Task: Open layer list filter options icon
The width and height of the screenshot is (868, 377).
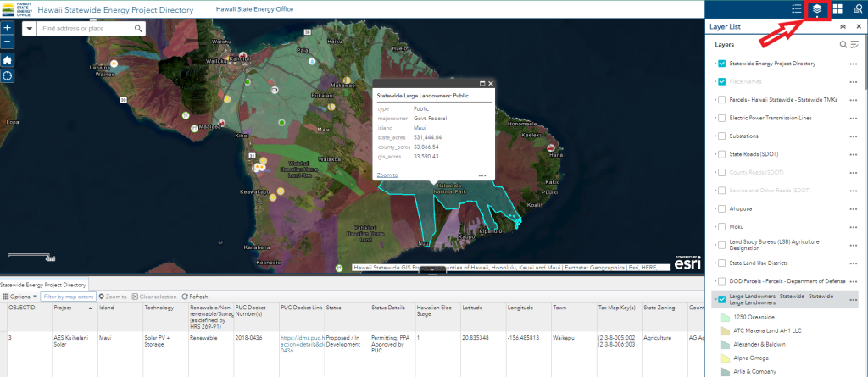Action: pyautogui.click(x=854, y=44)
